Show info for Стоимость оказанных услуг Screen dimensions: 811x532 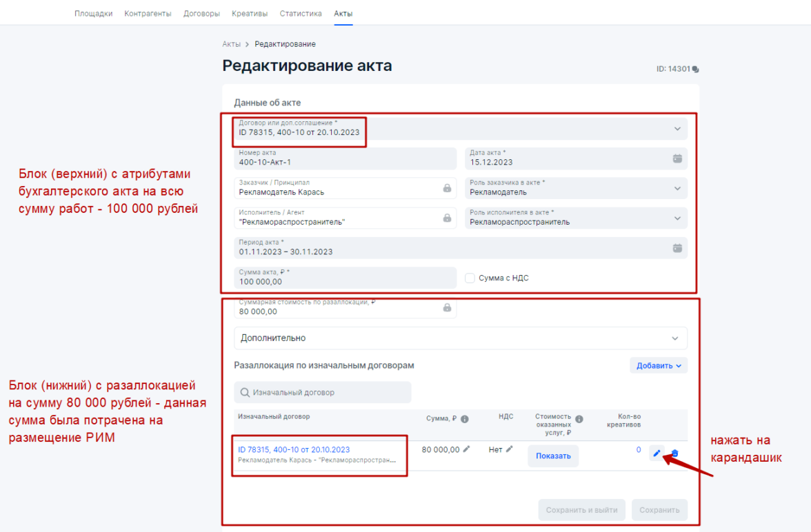[x=579, y=419]
